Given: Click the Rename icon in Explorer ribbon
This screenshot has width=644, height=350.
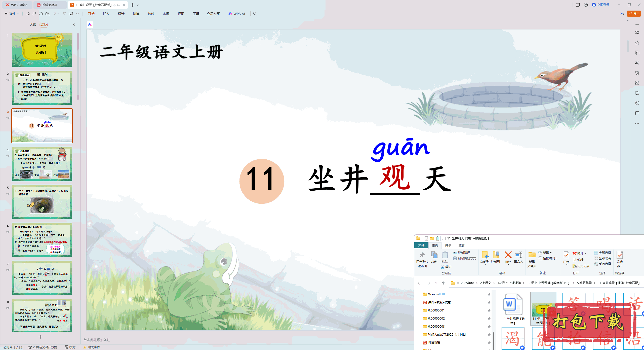Looking at the screenshot, I should [518, 255].
